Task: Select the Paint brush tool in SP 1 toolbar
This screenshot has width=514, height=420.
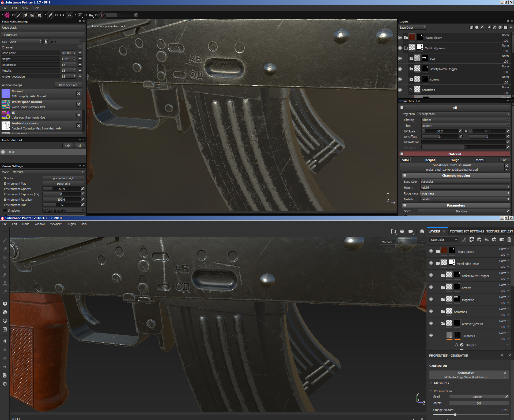Action: pyautogui.click(x=18, y=15)
